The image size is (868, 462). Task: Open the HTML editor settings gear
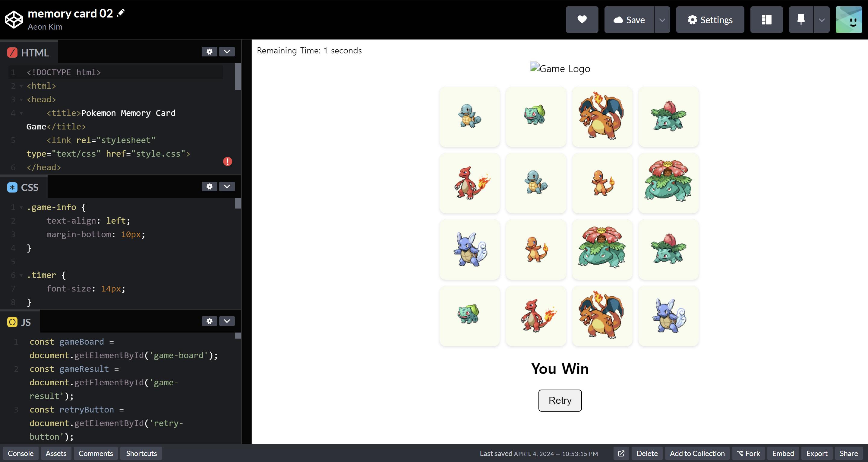209,52
